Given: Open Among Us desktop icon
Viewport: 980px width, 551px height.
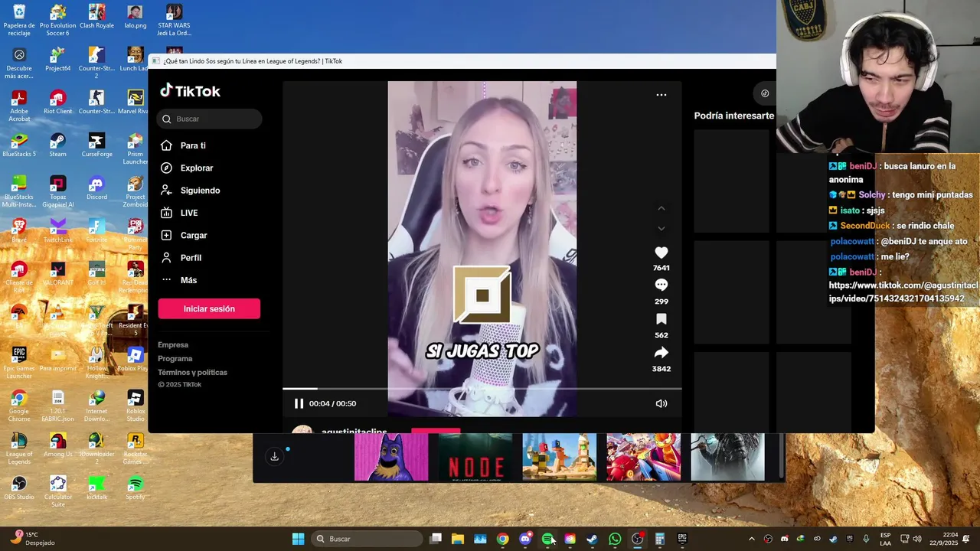Looking at the screenshot, I should pos(57,445).
